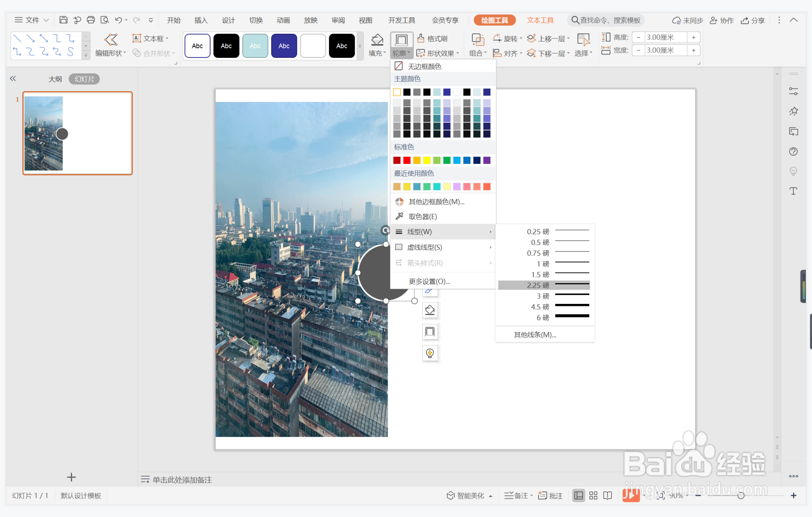
Task: Click the Edit Shape (编辑形状) icon
Action: coord(111,40)
